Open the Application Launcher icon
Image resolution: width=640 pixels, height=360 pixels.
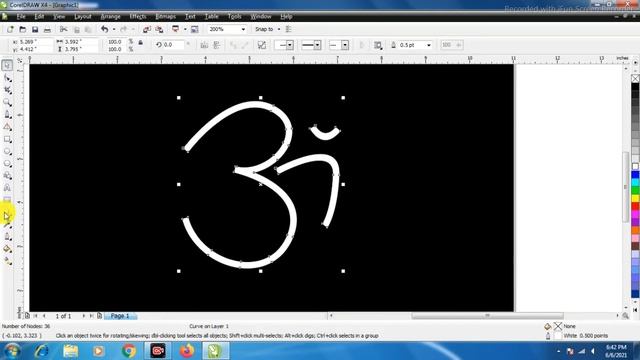click(176, 29)
